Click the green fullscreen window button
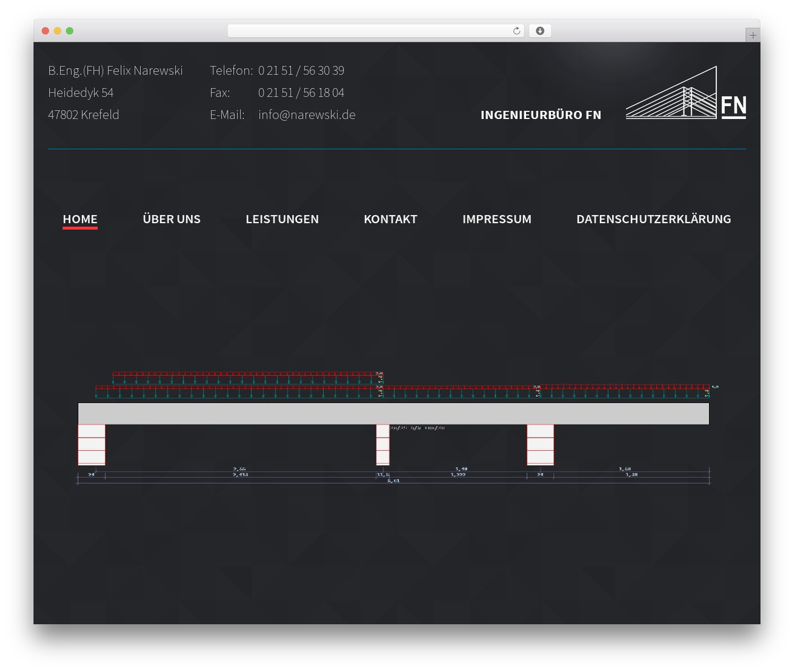Viewport: 794px width, 672px height. [69, 31]
